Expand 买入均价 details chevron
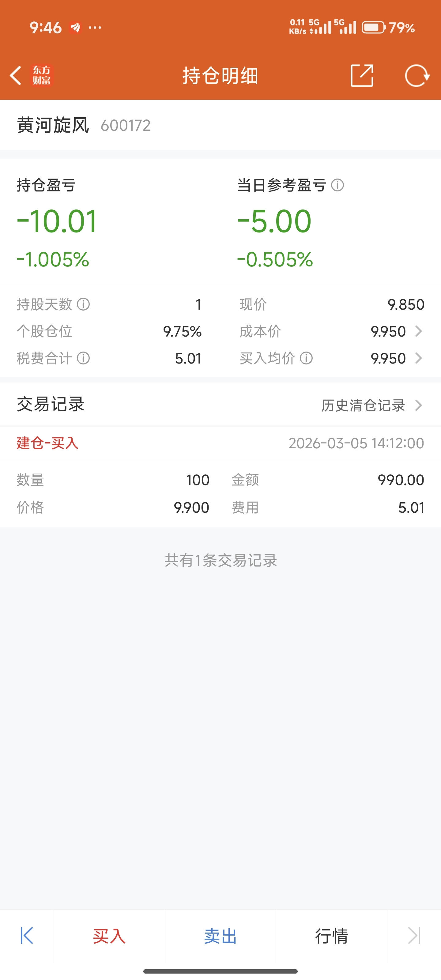 (419, 358)
